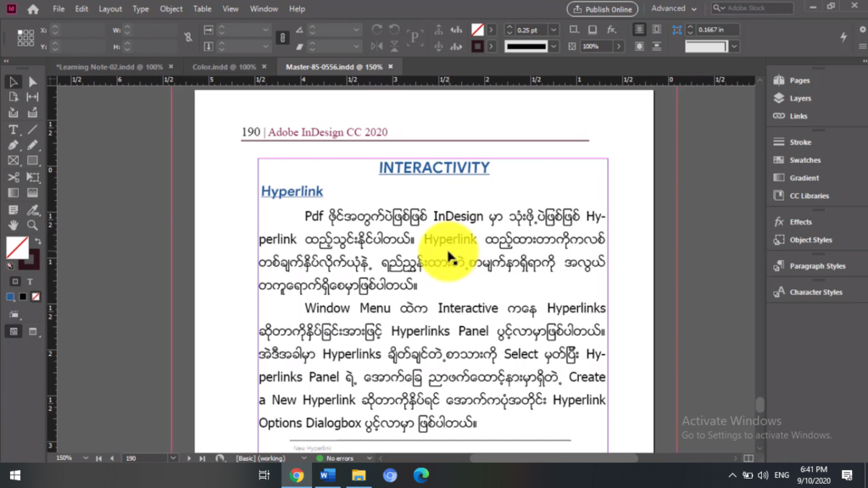Select the Gap tool
This screenshot has height=488, width=868.
(x=33, y=97)
